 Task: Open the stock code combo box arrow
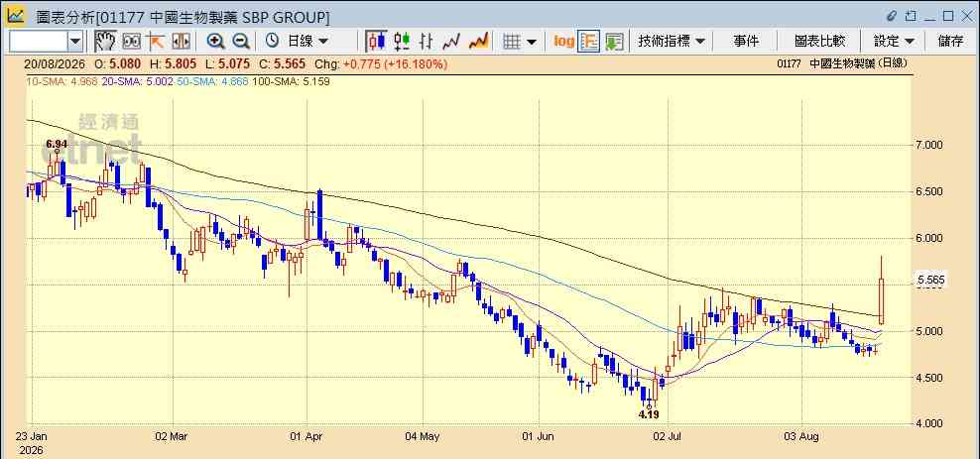(x=75, y=42)
